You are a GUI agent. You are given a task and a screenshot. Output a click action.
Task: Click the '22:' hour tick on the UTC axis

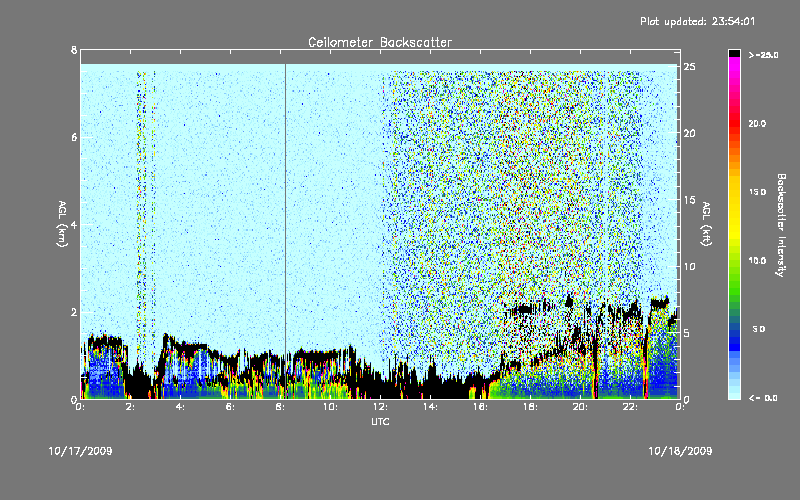pos(631,407)
